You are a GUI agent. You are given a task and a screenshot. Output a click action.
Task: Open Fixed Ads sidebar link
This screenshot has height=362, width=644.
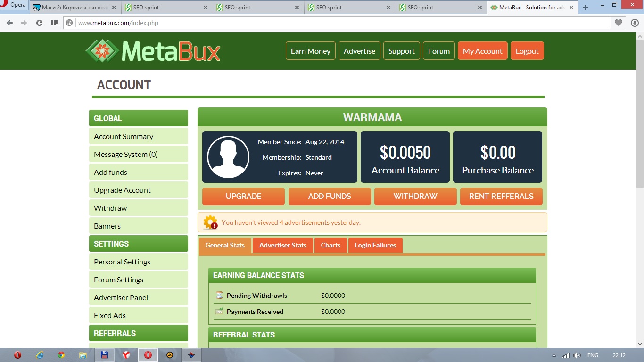point(139,315)
